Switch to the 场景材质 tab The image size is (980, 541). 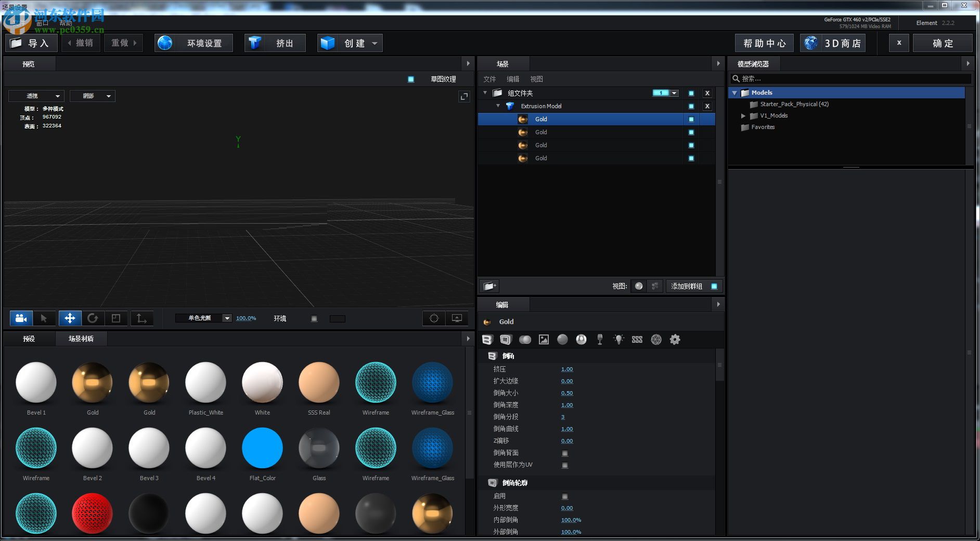click(81, 339)
